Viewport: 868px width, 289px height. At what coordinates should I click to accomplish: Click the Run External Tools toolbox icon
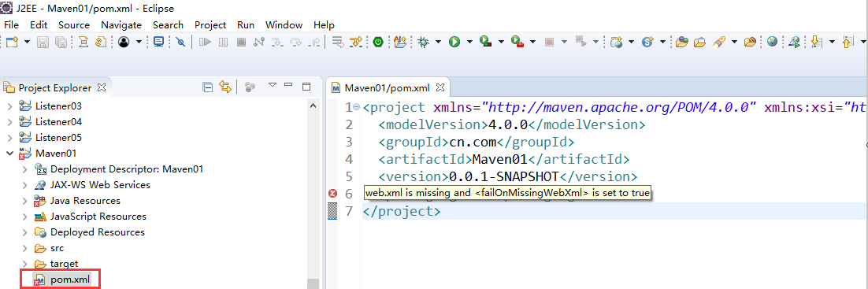coord(517,42)
